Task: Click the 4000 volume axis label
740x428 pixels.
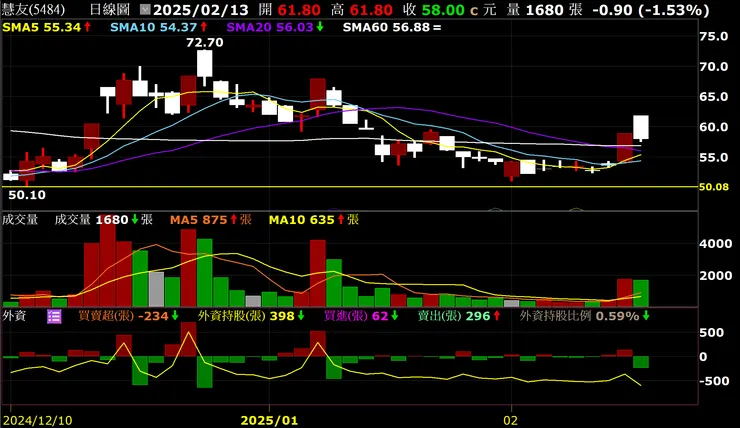Action: (x=716, y=244)
